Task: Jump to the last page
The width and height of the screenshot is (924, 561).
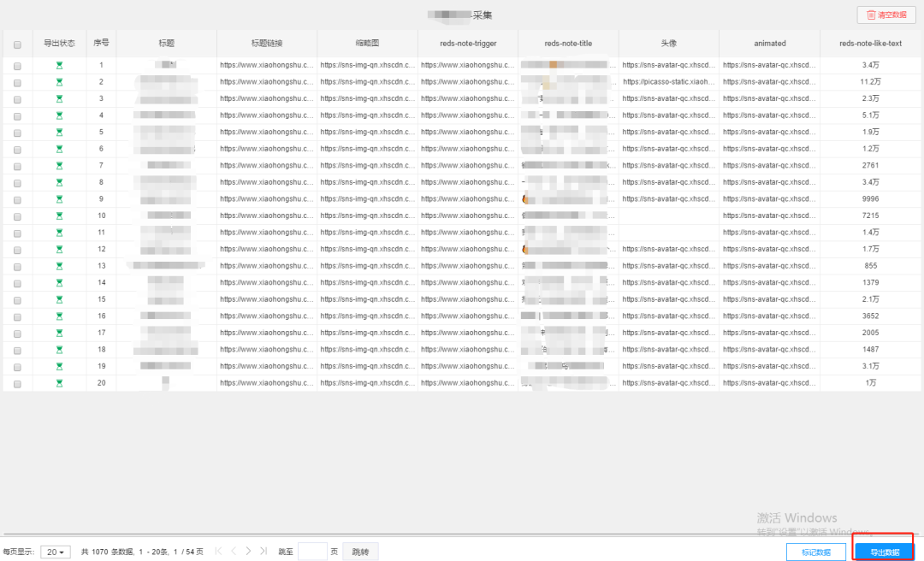Action: (264, 551)
